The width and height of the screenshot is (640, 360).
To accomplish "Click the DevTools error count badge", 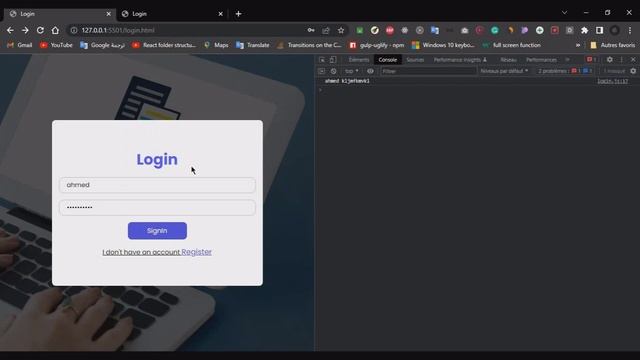I will tap(591, 60).
